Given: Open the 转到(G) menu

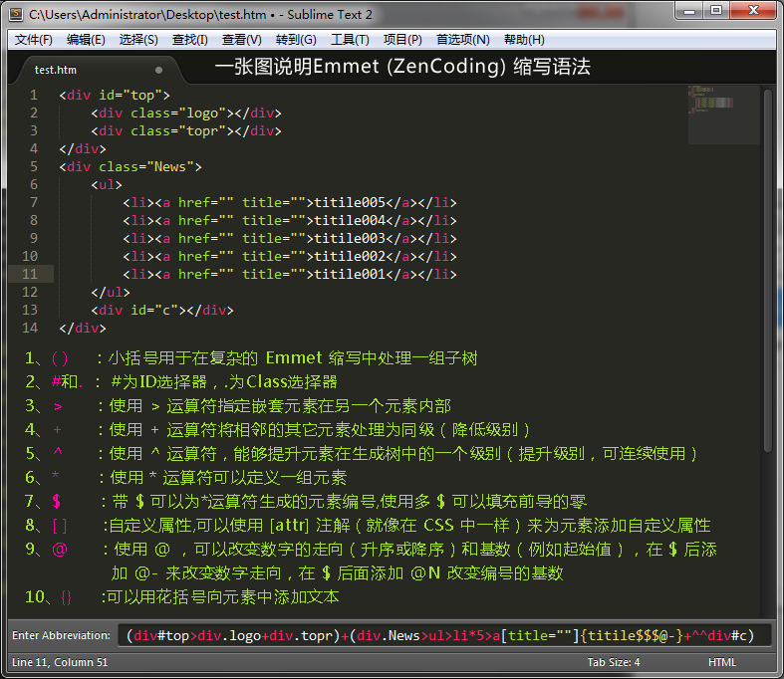Looking at the screenshot, I should pos(296,40).
